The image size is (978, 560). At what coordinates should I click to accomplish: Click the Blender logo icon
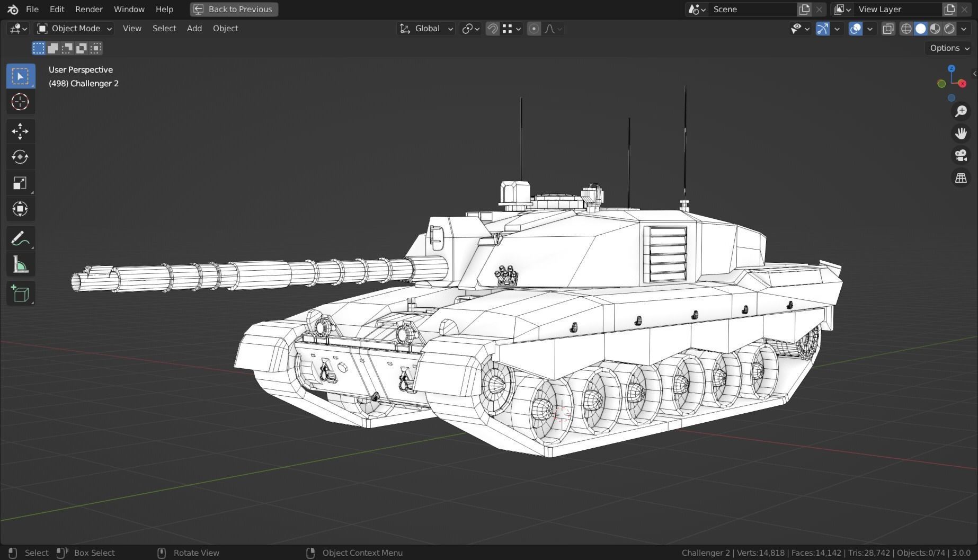pyautogui.click(x=13, y=9)
